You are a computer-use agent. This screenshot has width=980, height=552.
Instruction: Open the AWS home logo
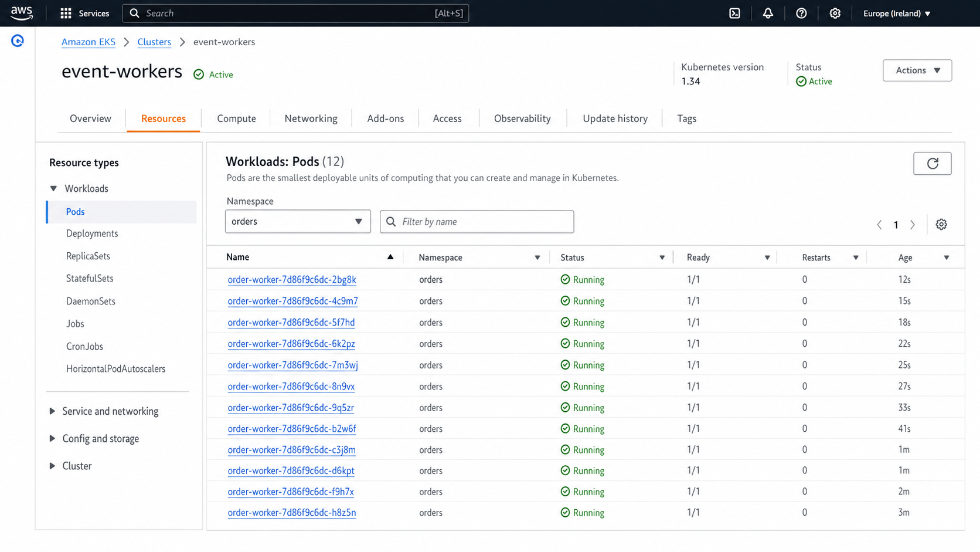(22, 13)
